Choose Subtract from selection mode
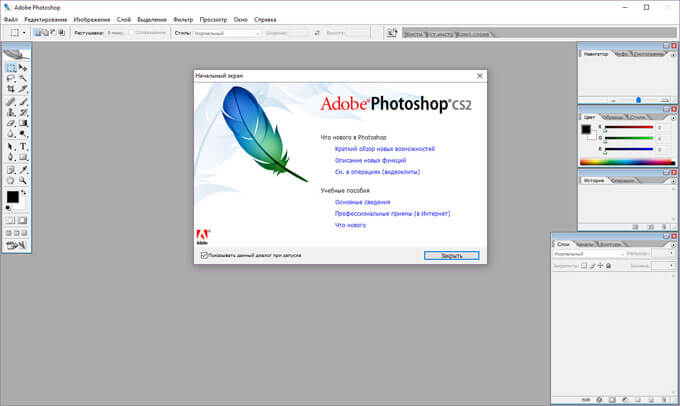The image size is (680, 406). (x=53, y=33)
